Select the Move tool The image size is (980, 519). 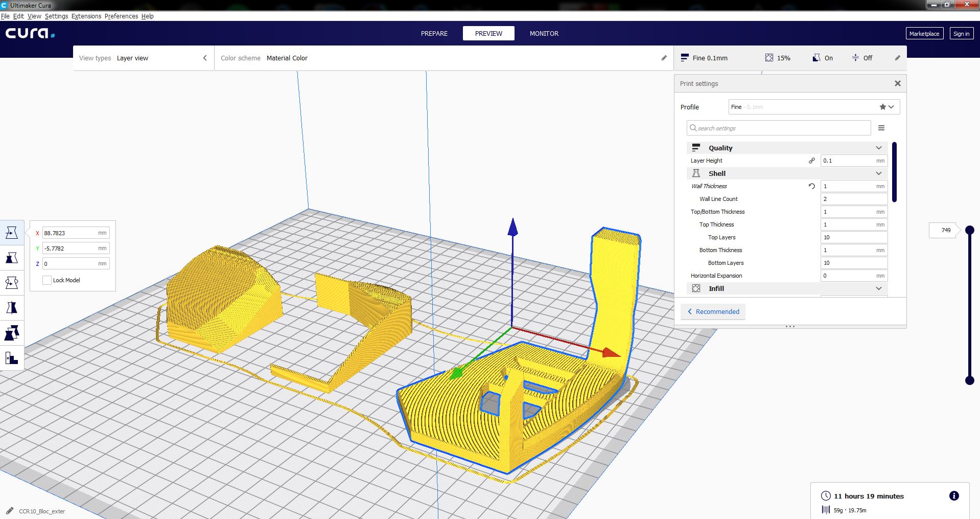click(x=12, y=232)
